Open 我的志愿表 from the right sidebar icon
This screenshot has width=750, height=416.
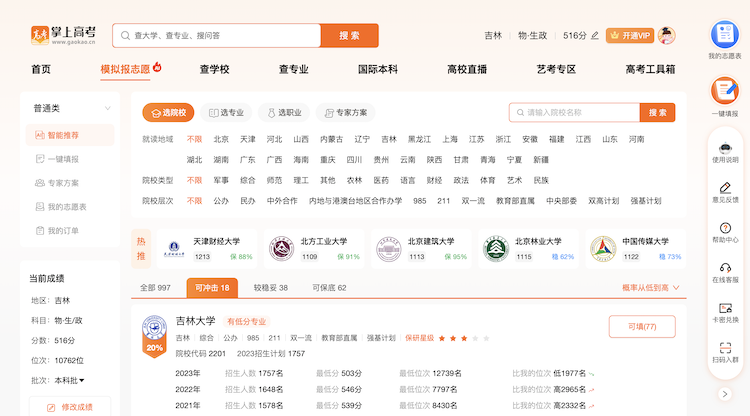point(725,34)
